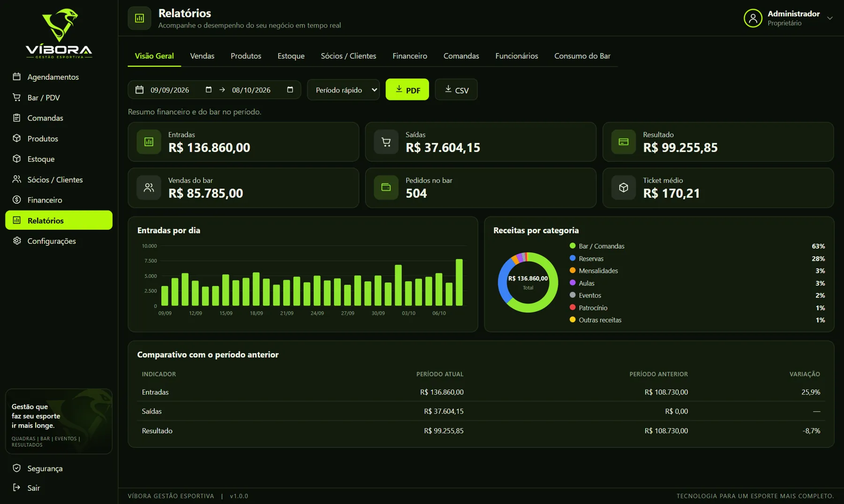Click the Relatórios header chart icon
The height and width of the screenshot is (504, 844).
tap(139, 18)
